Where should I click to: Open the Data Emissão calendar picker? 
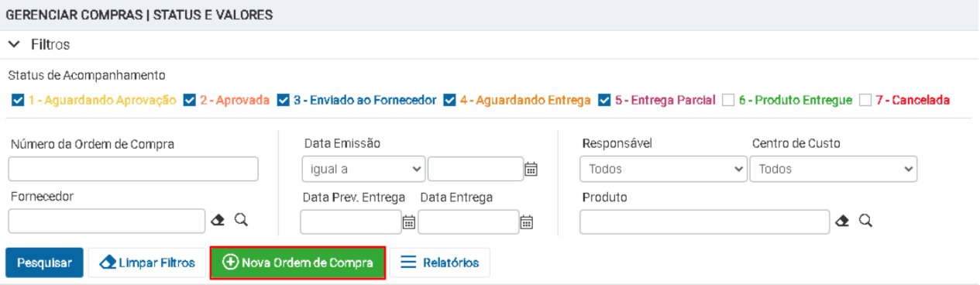[531, 169]
